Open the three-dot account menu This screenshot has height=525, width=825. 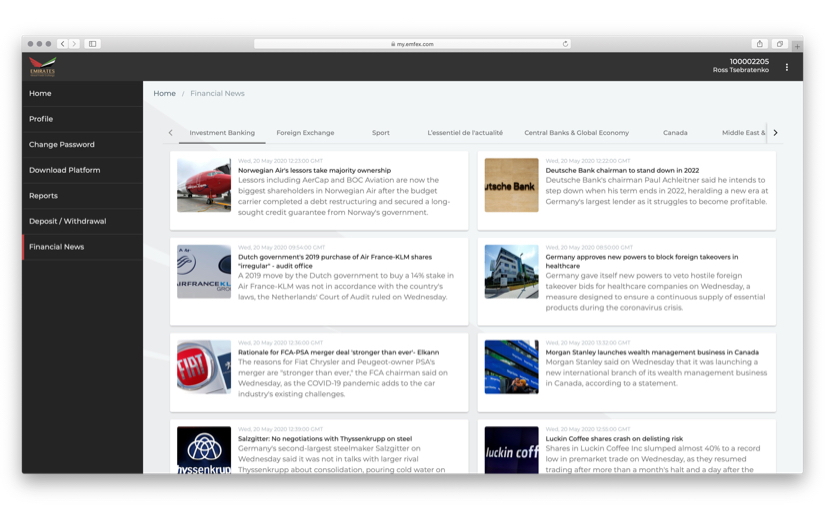pos(787,67)
